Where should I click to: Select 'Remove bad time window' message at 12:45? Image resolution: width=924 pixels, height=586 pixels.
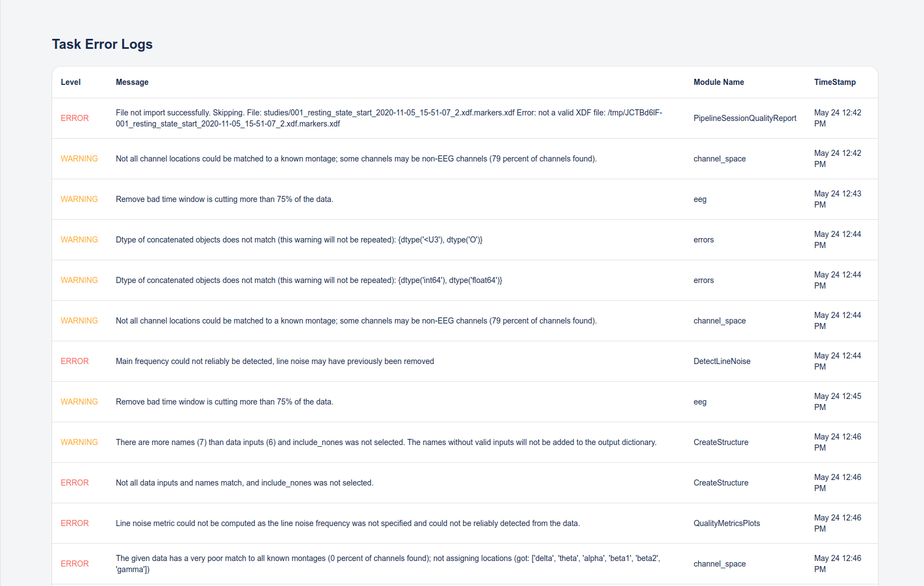pyautogui.click(x=224, y=402)
